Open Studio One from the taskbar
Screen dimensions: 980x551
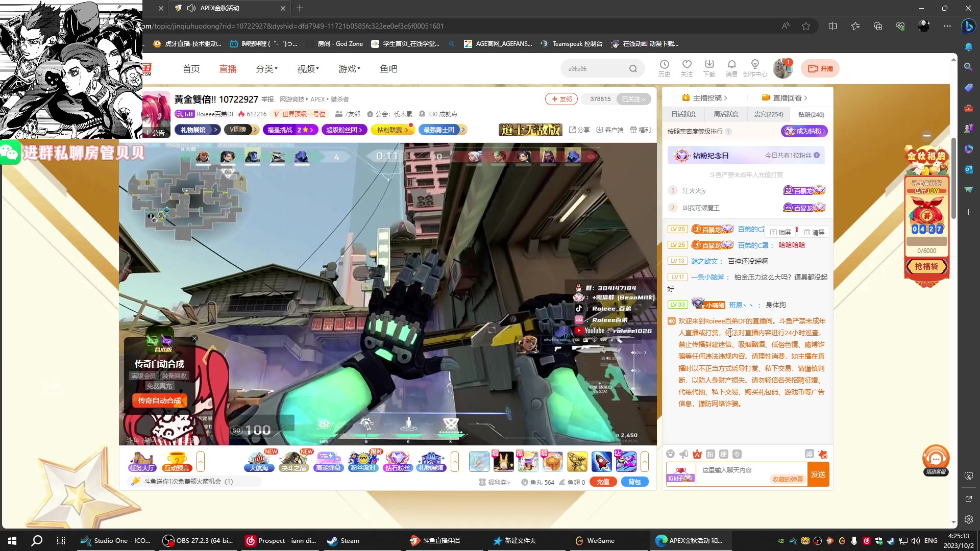click(116, 541)
